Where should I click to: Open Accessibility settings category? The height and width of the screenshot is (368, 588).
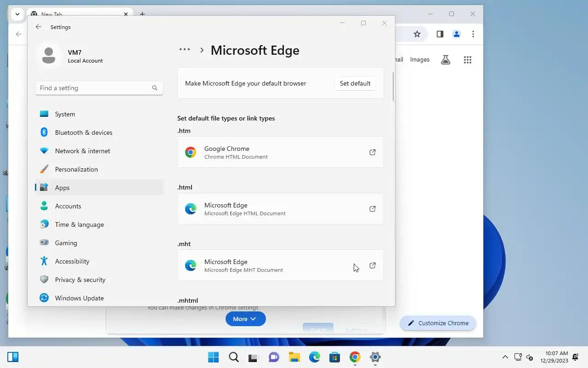(x=99, y=261)
